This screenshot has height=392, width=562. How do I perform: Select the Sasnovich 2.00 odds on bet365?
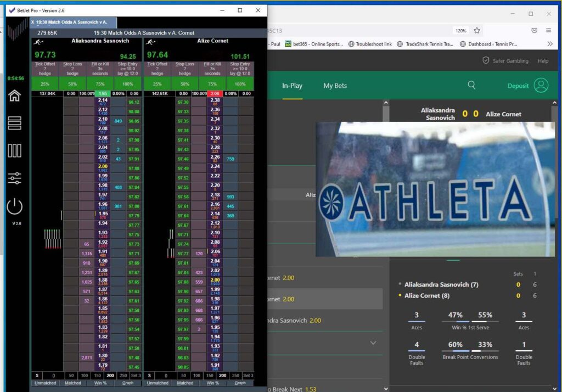pyautogui.click(x=315, y=320)
